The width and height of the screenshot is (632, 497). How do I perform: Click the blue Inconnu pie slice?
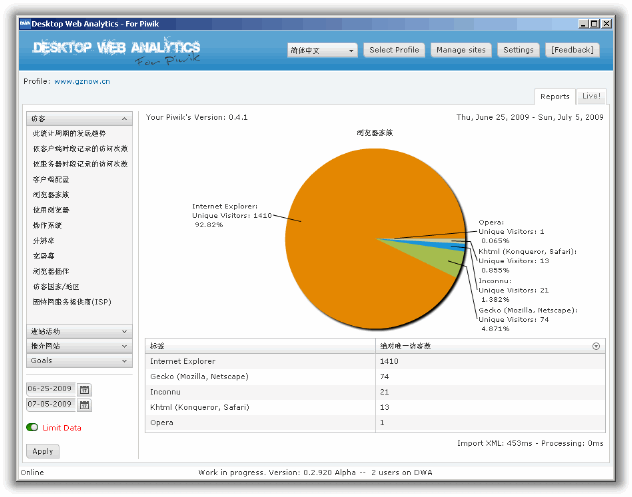[x=443, y=246]
